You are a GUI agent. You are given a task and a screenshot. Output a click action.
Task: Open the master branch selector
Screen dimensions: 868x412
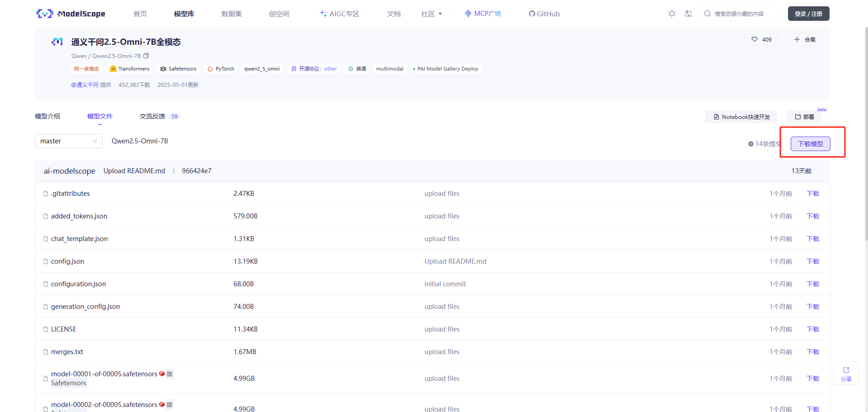68,141
